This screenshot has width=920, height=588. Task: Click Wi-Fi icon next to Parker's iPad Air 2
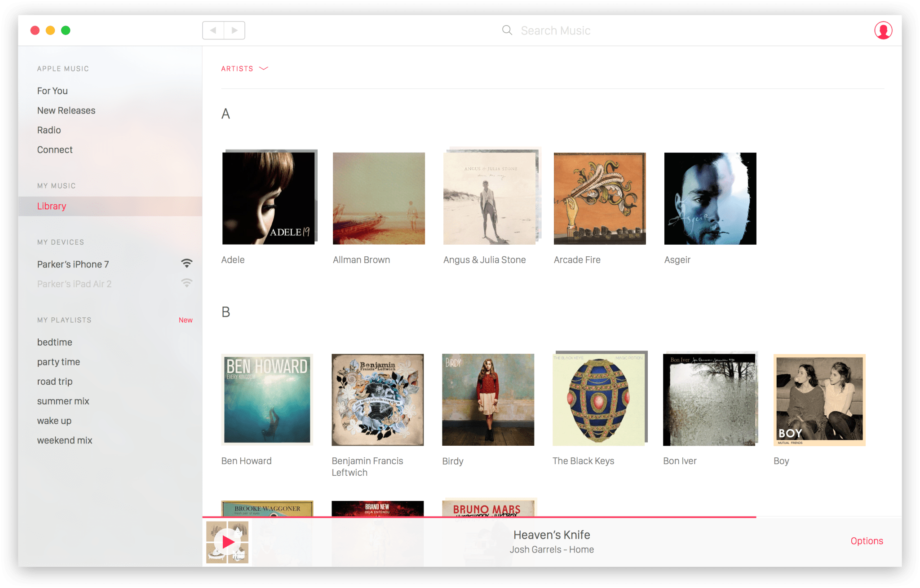coord(187,284)
